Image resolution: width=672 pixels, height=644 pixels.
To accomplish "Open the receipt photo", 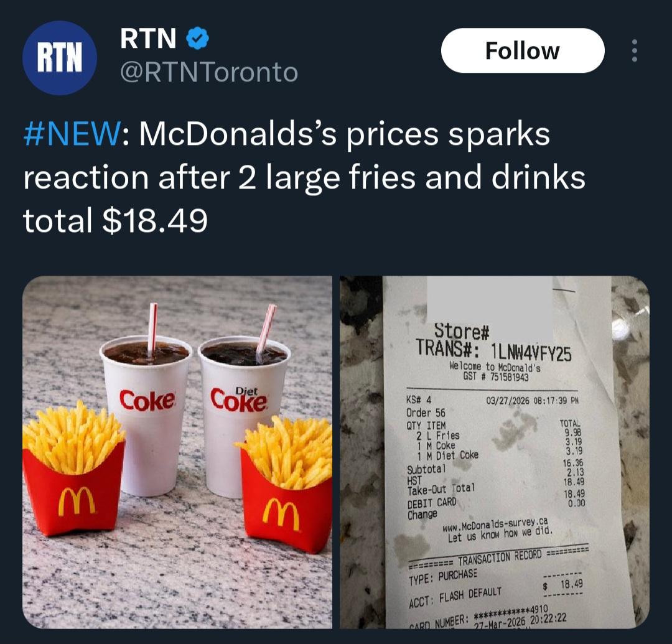I will pos(495,452).
